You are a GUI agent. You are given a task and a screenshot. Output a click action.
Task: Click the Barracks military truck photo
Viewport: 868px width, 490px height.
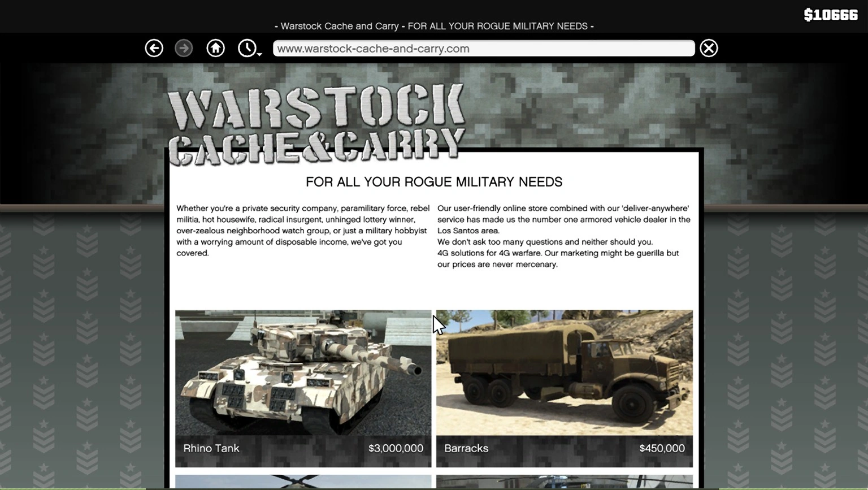[x=563, y=372]
